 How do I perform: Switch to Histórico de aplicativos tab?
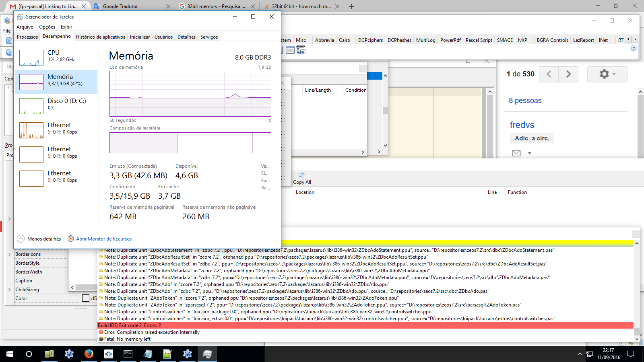click(x=100, y=37)
